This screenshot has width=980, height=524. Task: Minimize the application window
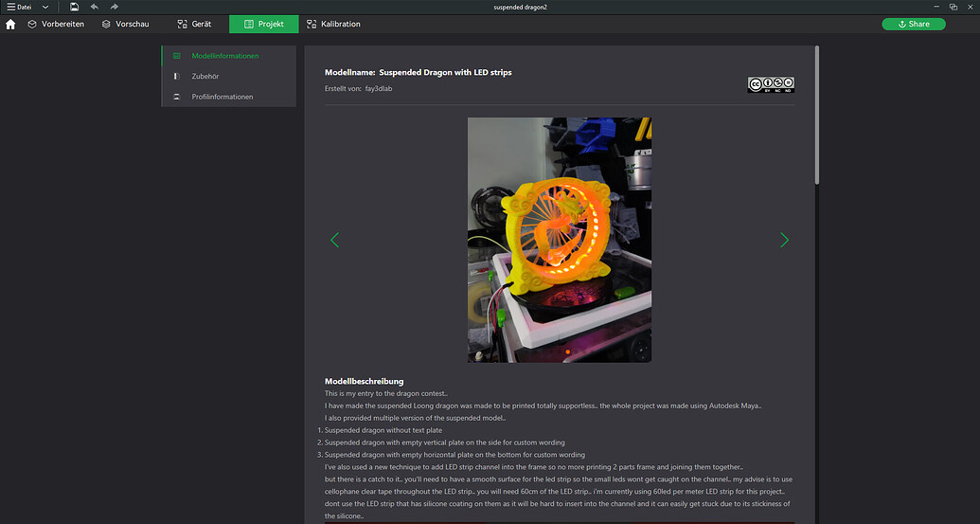click(936, 7)
